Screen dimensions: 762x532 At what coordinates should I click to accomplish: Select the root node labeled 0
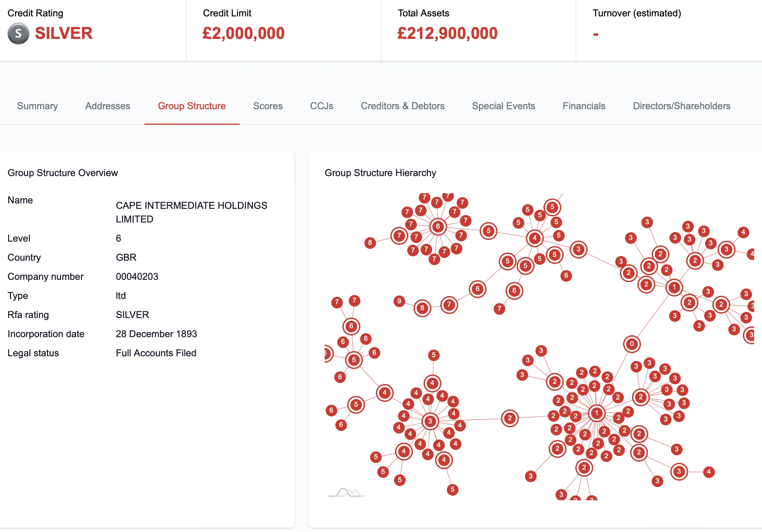[632, 344]
